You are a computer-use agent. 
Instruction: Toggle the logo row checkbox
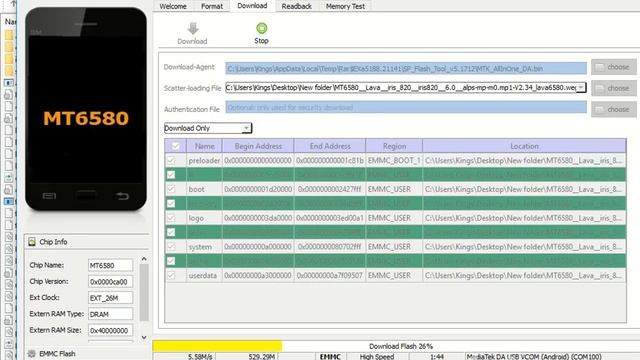coord(171,218)
